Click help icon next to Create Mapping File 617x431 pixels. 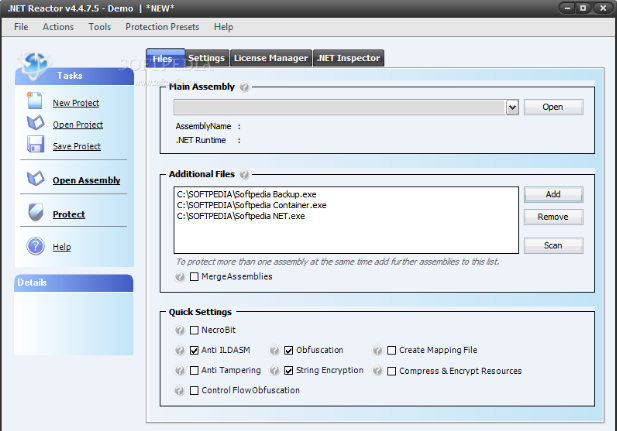click(x=377, y=350)
